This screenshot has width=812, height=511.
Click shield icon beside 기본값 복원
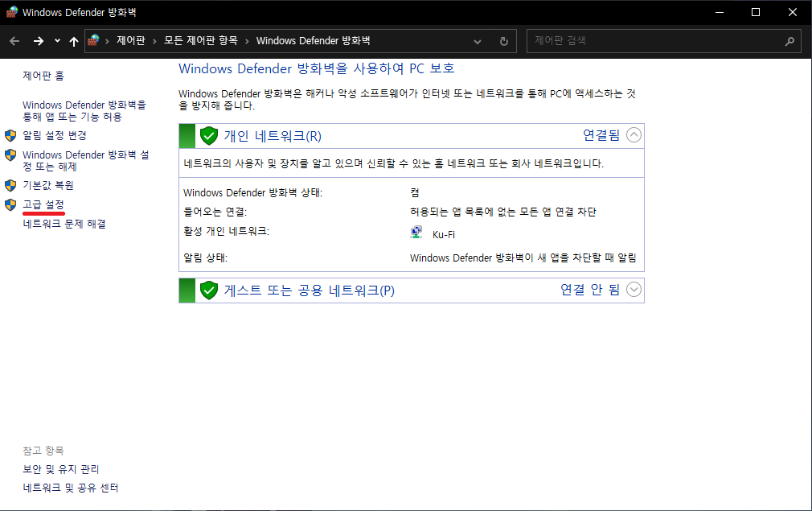[10, 186]
